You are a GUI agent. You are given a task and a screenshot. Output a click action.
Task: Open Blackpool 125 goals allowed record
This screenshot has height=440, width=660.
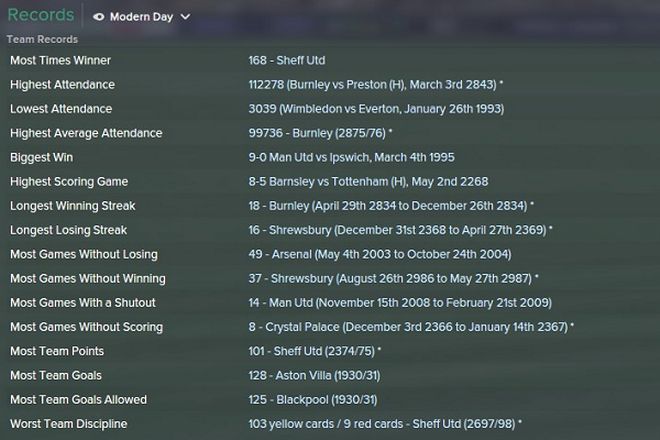313,400
